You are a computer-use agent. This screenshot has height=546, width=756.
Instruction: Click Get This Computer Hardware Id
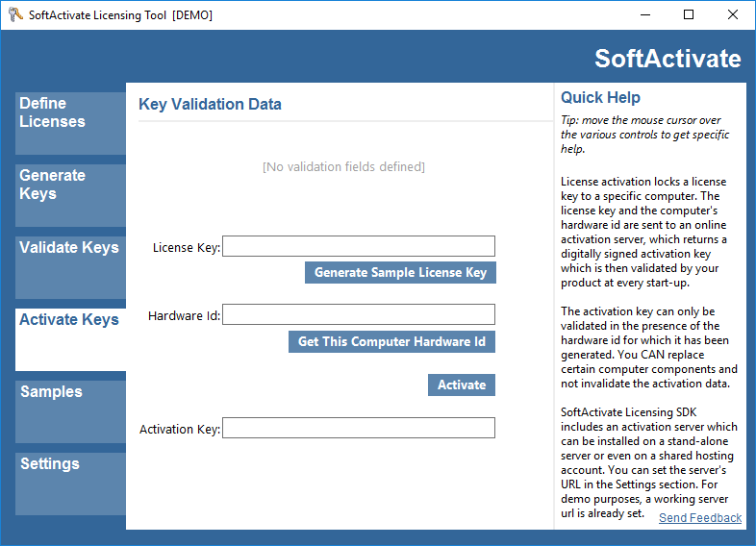tap(392, 341)
